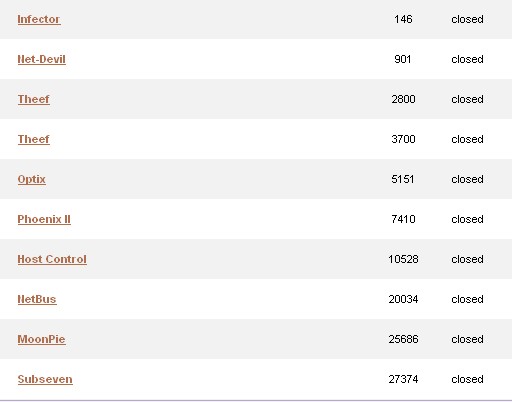Click port number 20034
This screenshot has width=512, height=402.
tap(403, 299)
